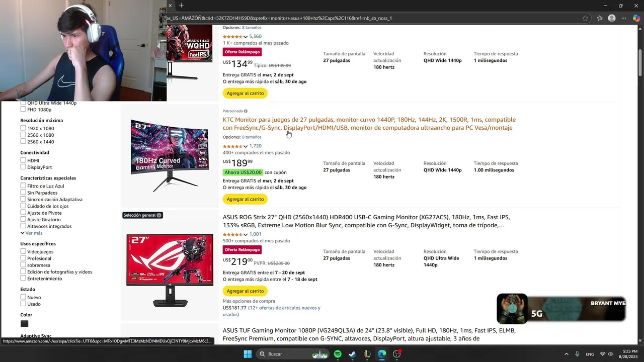Check the Cuidado de los ojos filter
The image size is (644, 362).
[23, 206]
